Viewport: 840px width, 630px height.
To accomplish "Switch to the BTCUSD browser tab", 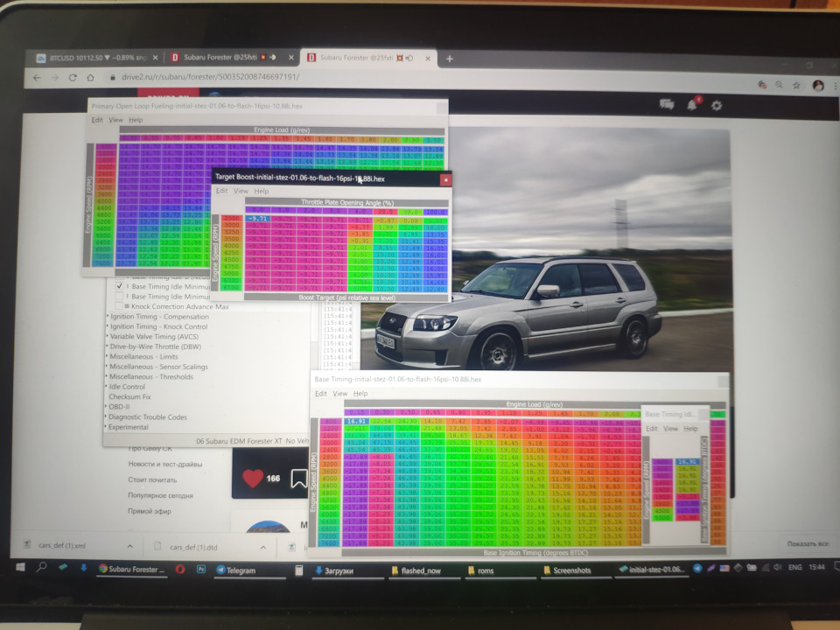I will click(x=96, y=58).
